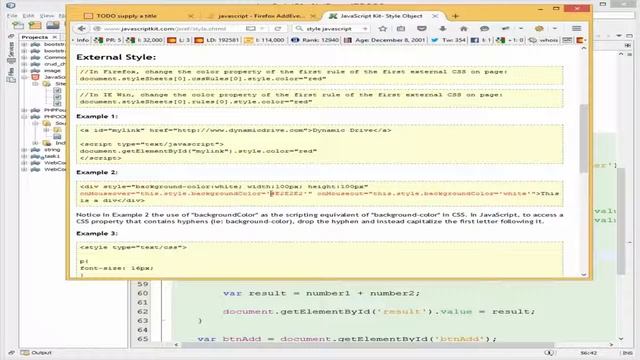Click LD: 192581 link count
This screenshot has height=360, width=640.
point(217,40)
